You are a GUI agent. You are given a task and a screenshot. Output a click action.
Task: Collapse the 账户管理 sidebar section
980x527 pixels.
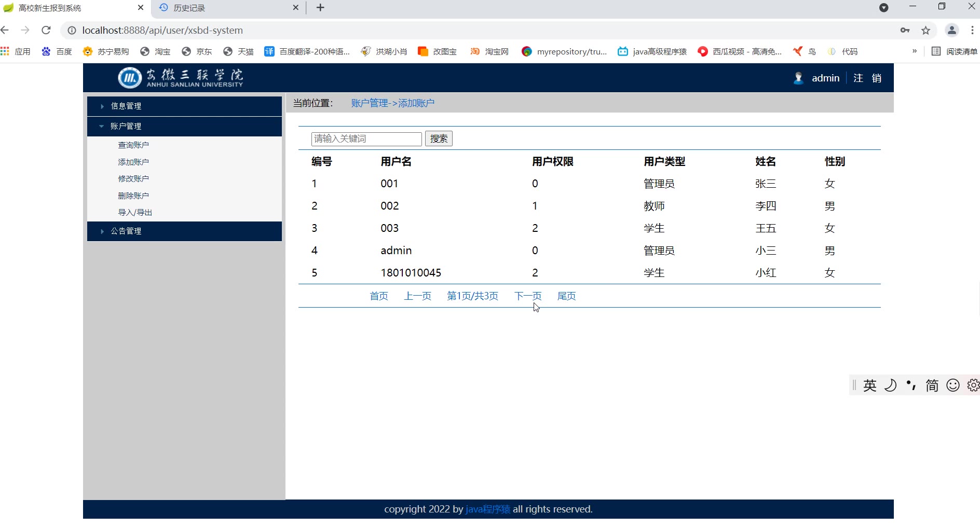(126, 126)
